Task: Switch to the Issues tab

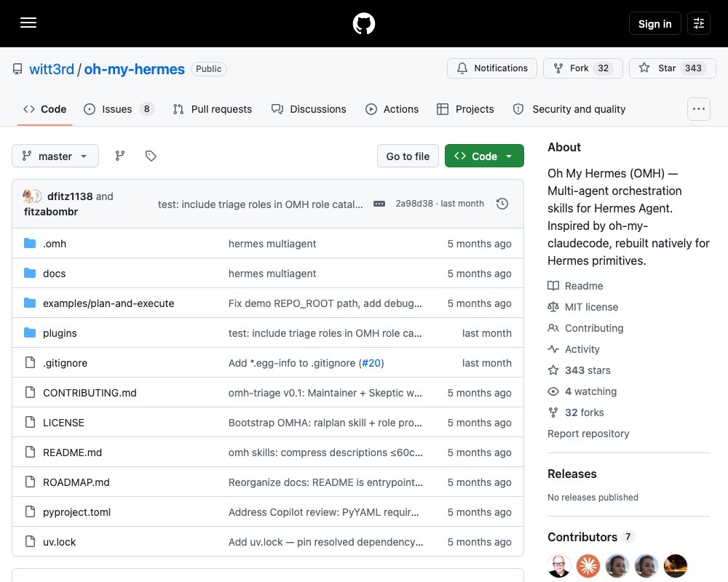Action: click(119, 109)
